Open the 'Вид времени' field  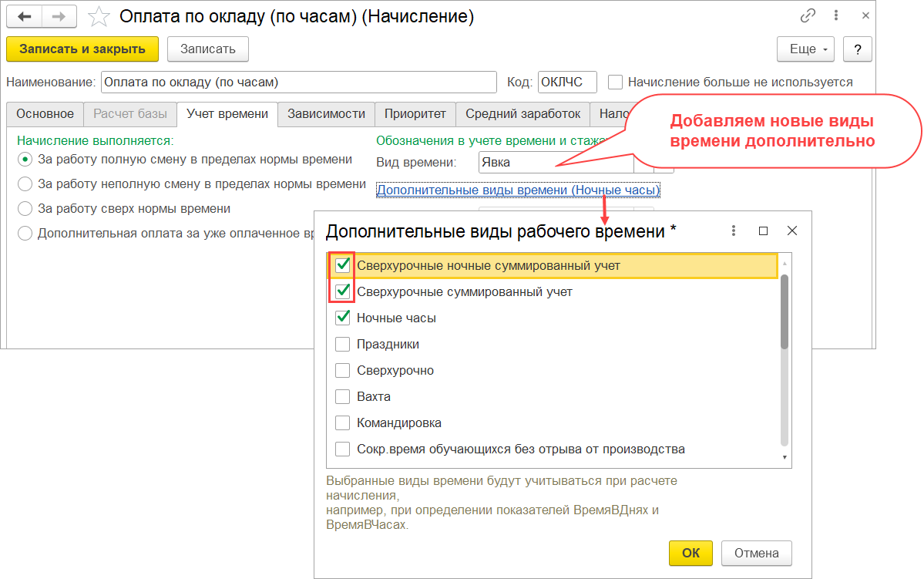556,163
